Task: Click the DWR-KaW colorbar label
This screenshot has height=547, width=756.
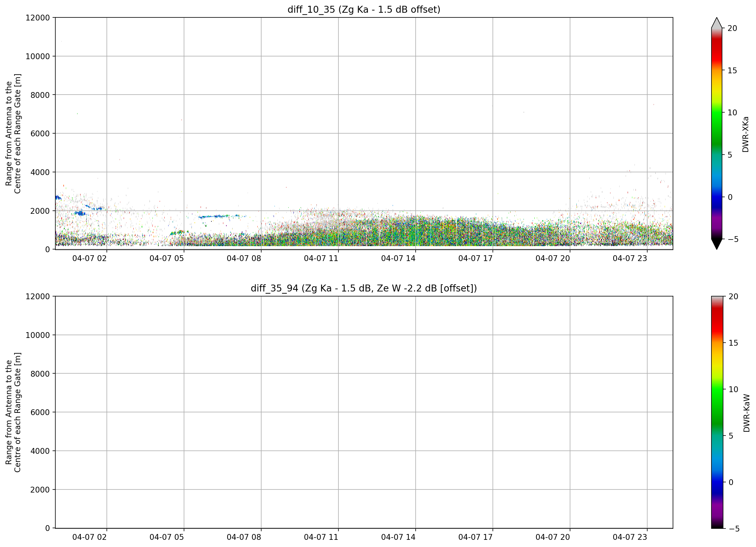Action: pos(746,413)
